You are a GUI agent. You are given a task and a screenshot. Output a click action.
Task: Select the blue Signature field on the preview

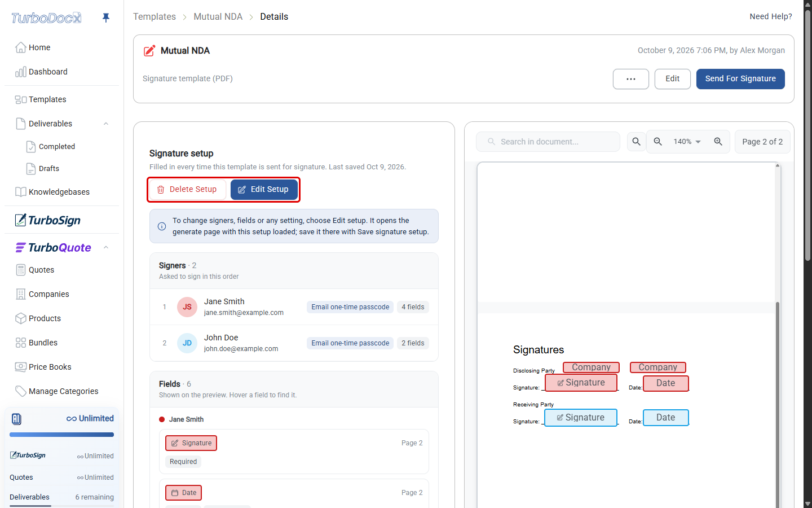click(581, 418)
